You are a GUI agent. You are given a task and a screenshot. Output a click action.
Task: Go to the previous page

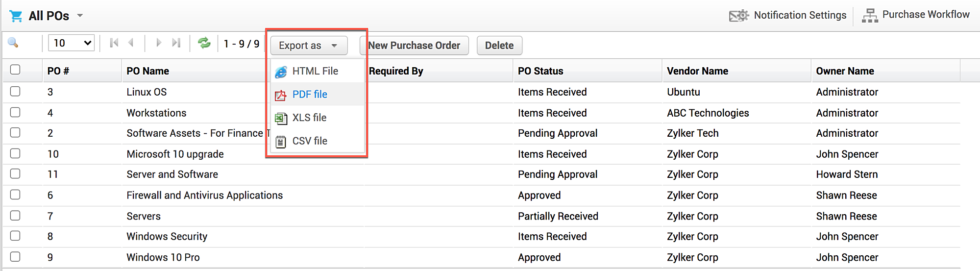coord(131,43)
